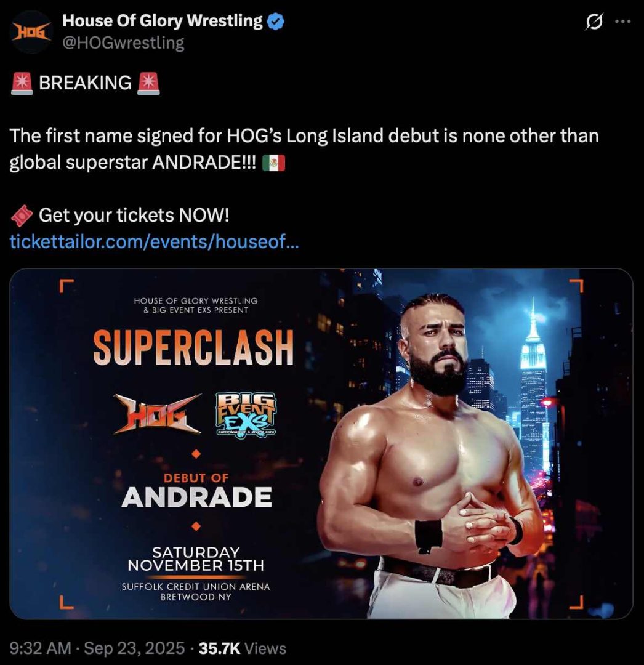The width and height of the screenshot is (644, 665).
Task: Click the red ticket emoji
Action: tap(22, 216)
